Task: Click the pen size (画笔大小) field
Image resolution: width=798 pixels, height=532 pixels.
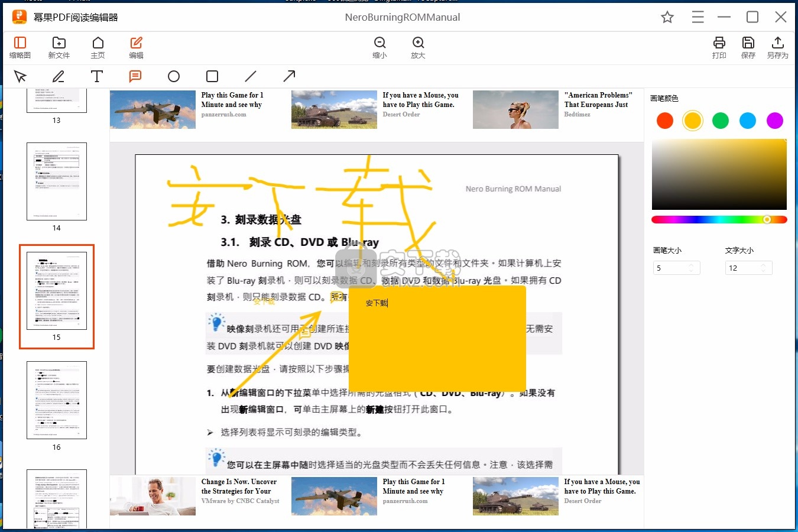Action: [676, 268]
